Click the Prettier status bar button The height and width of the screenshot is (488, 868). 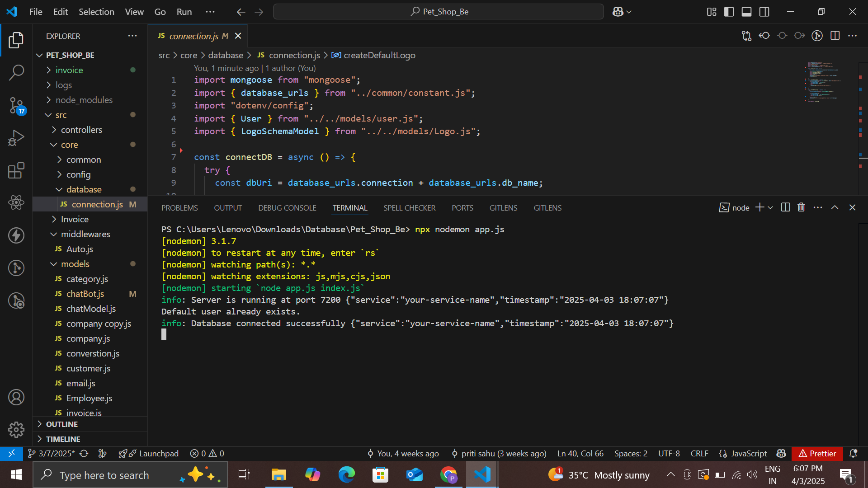(x=817, y=453)
